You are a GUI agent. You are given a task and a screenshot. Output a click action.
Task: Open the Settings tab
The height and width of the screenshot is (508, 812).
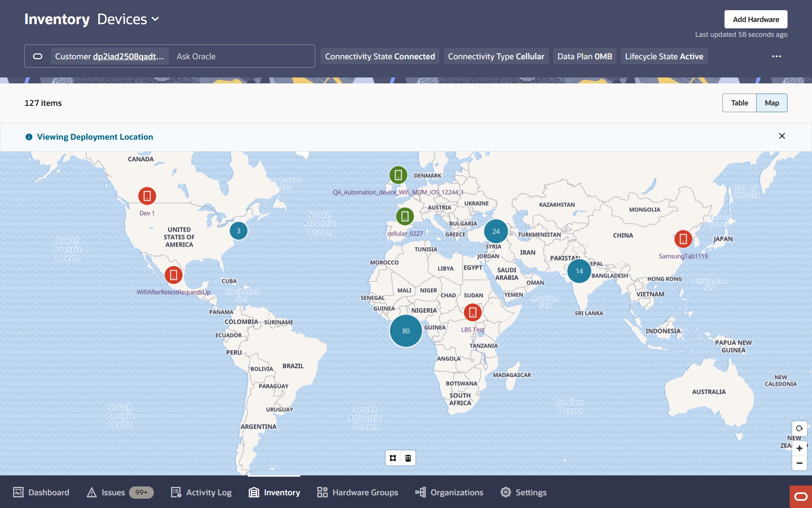524,492
